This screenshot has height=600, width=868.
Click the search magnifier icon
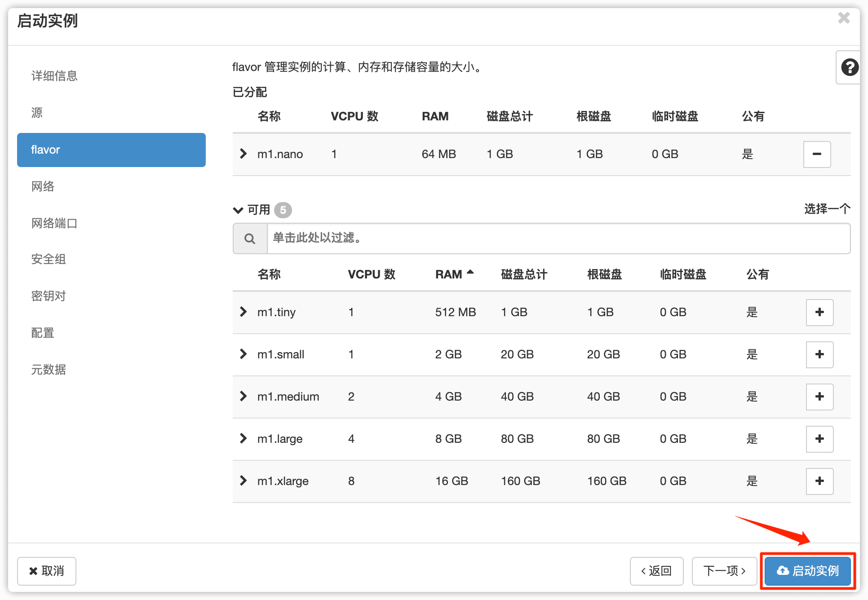[x=250, y=238]
